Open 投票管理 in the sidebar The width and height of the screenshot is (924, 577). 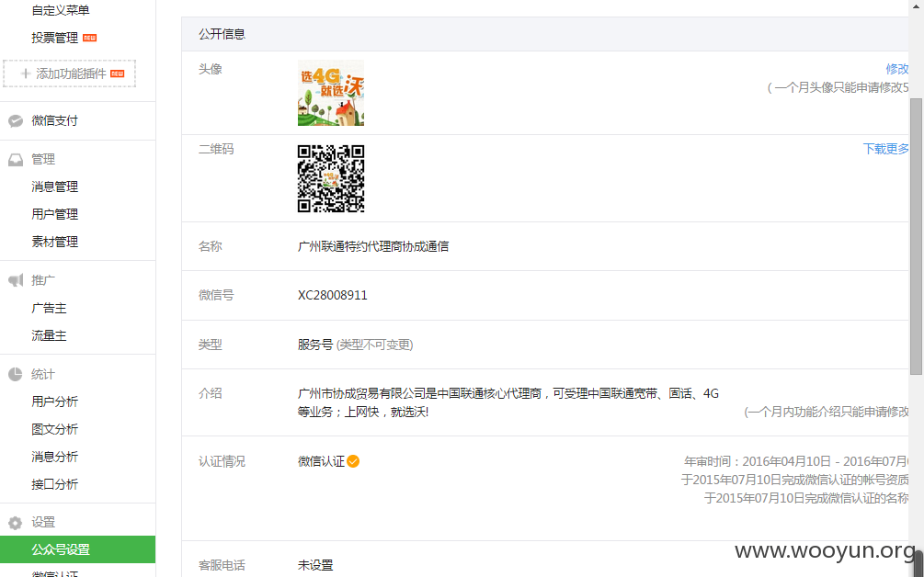pos(55,38)
